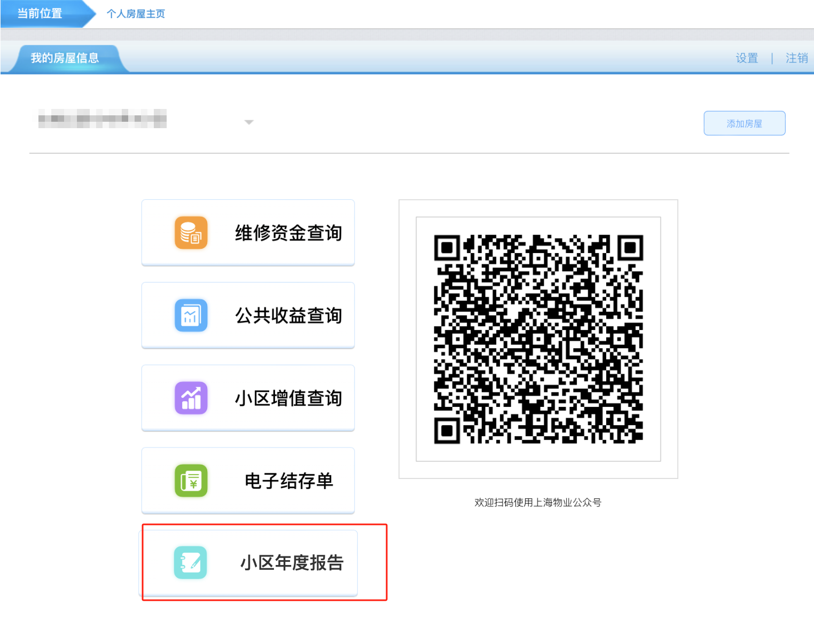Click the 欢迎扫码使用上海物业公众号 caption

(x=538, y=502)
